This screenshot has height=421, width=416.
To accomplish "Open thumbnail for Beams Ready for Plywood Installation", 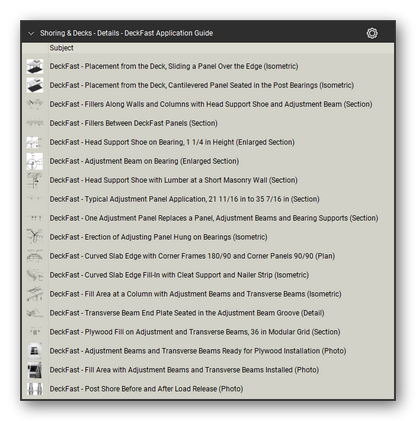I will click(x=35, y=351).
